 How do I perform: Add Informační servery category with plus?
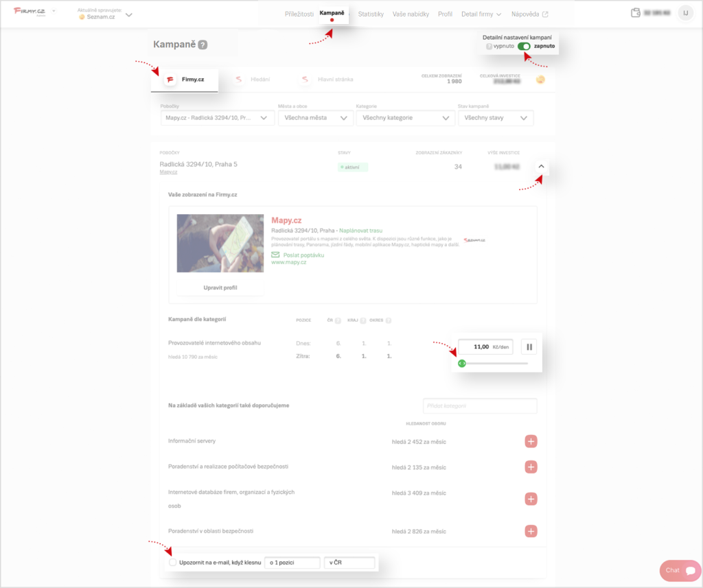531,441
